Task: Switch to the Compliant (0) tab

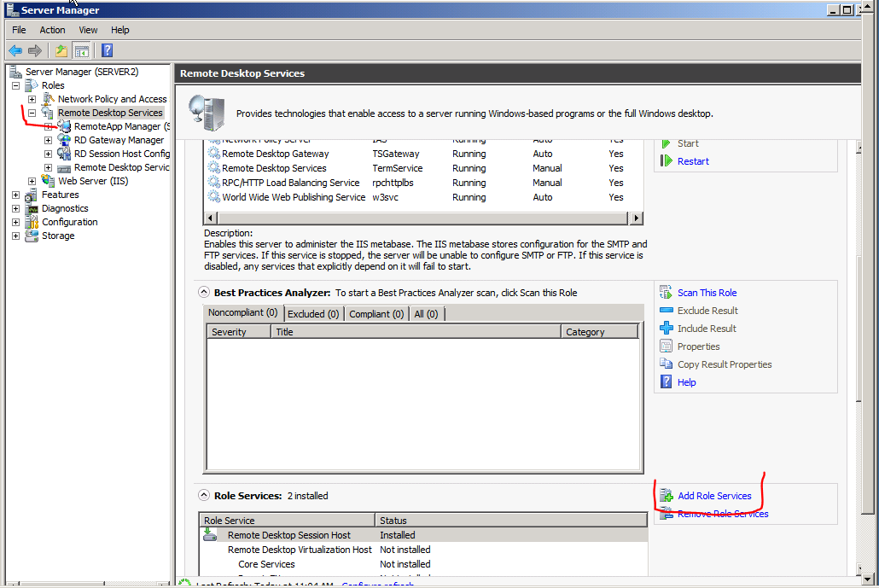Action: 376,314
